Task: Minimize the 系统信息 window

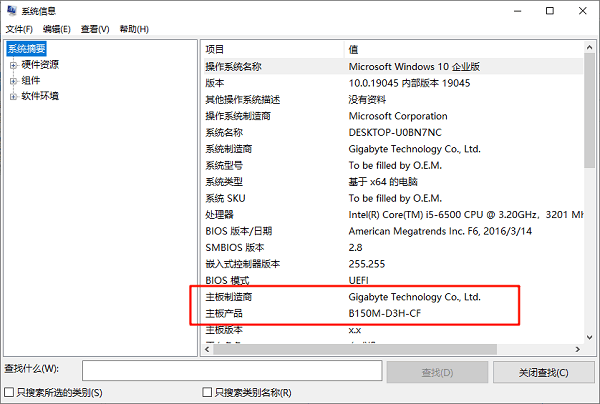Action: click(x=517, y=11)
